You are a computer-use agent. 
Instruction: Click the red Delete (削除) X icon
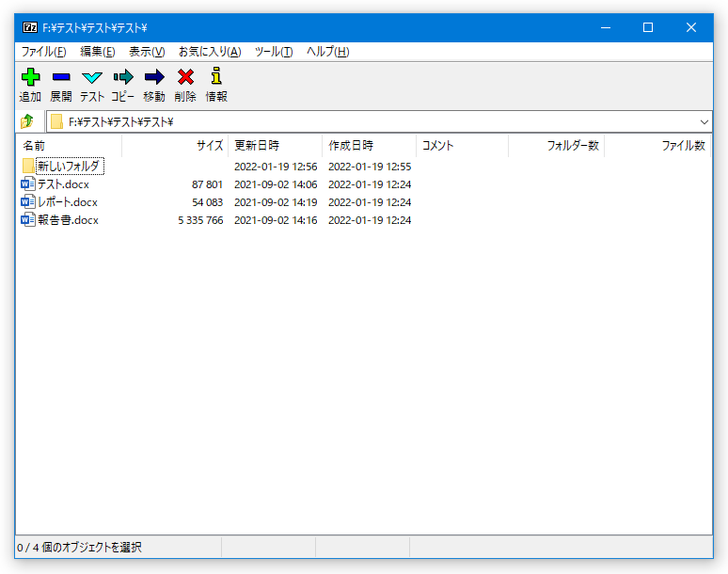[185, 77]
